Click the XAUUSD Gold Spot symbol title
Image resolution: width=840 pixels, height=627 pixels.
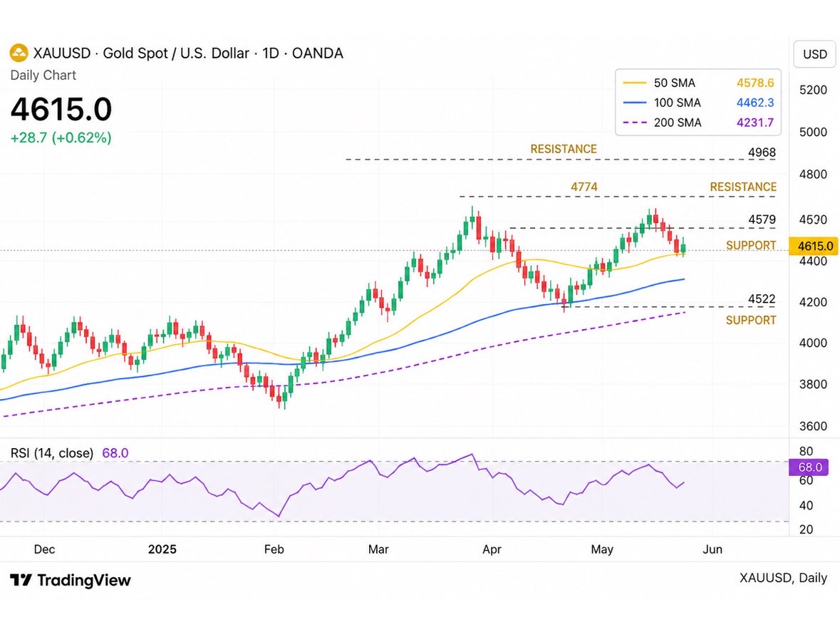(188, 53)
